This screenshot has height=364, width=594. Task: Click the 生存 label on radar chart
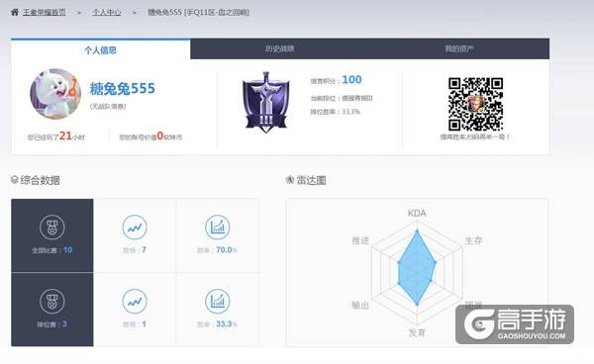[473, 240]
